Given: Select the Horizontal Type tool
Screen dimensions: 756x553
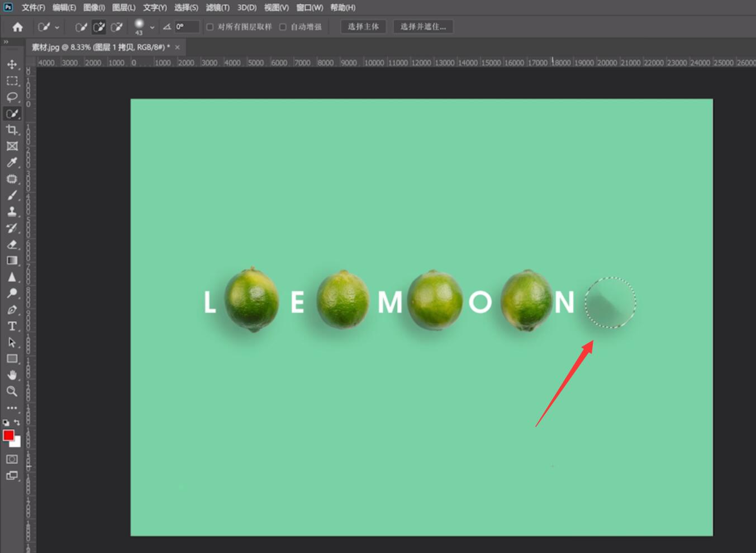Looking at the screenshot, I should click(x=12, y=326).
